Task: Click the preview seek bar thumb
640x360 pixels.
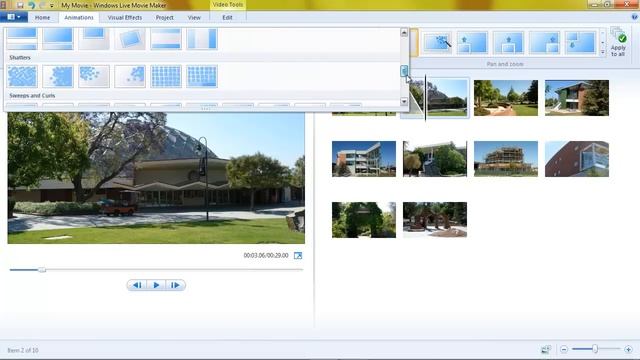Action: [x=42, y=270]
